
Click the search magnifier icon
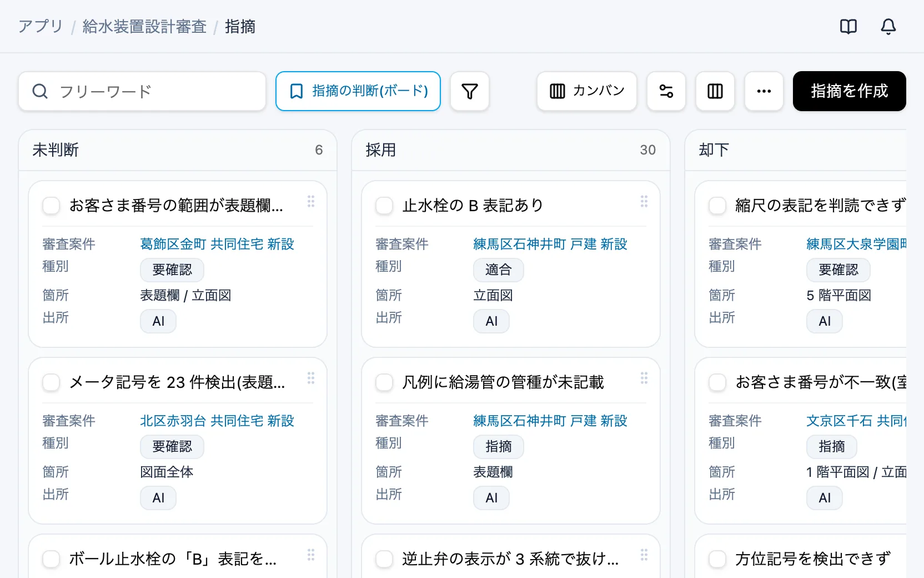[40, 91]
